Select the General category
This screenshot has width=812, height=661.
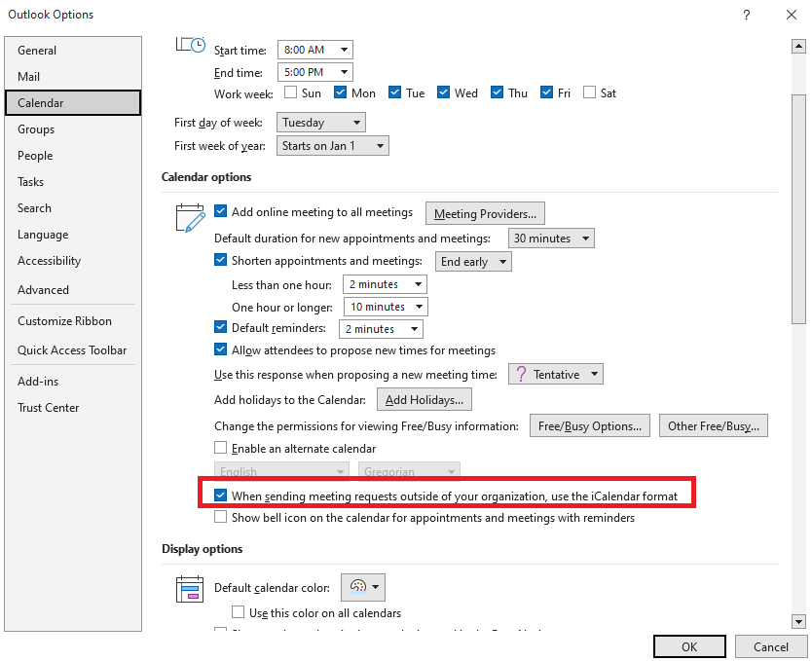(x=73, y=51)
